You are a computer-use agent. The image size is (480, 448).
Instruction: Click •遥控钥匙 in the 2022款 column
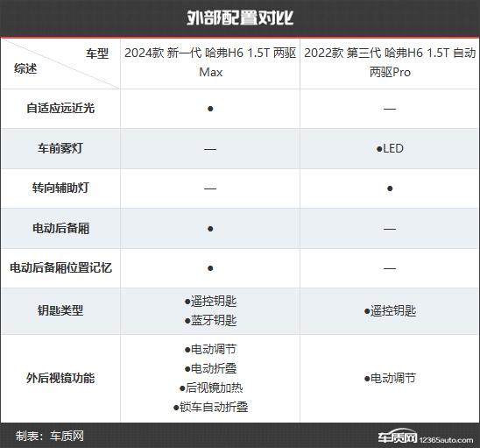(x=390, y=311)
